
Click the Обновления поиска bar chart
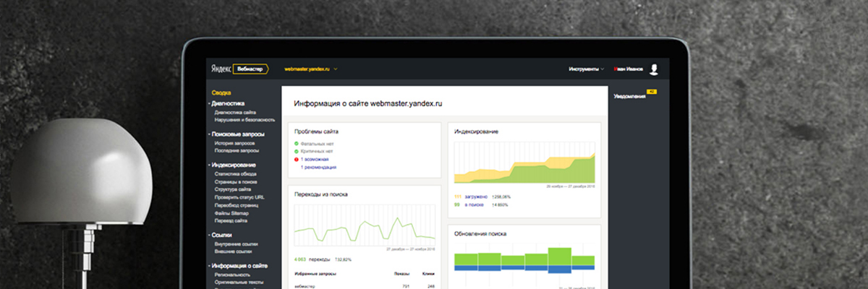(524, 263)
